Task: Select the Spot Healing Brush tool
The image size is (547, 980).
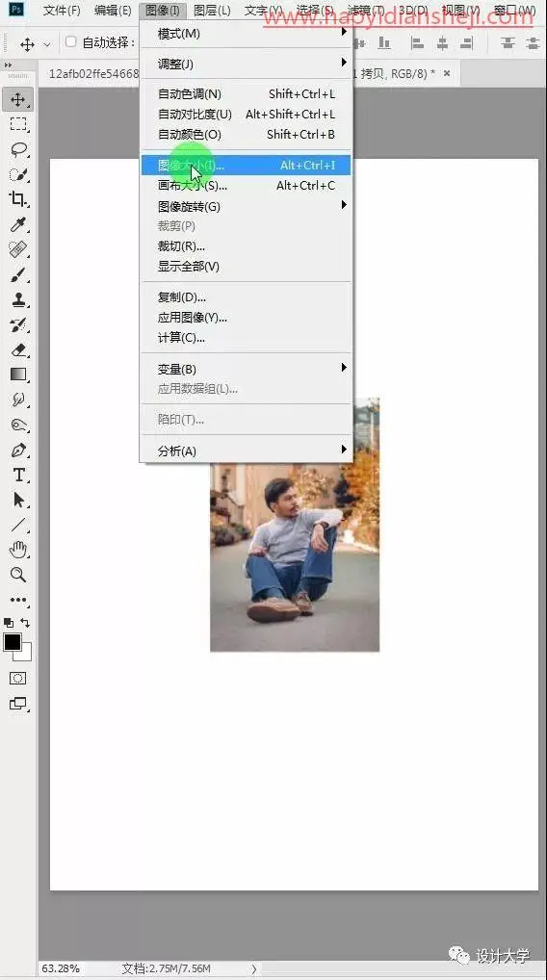Action: coord(17,249)
